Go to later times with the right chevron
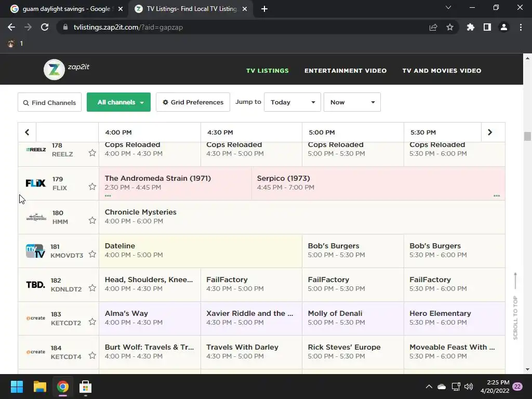This screenshot has width=532, height=399. tap(489, 132)
